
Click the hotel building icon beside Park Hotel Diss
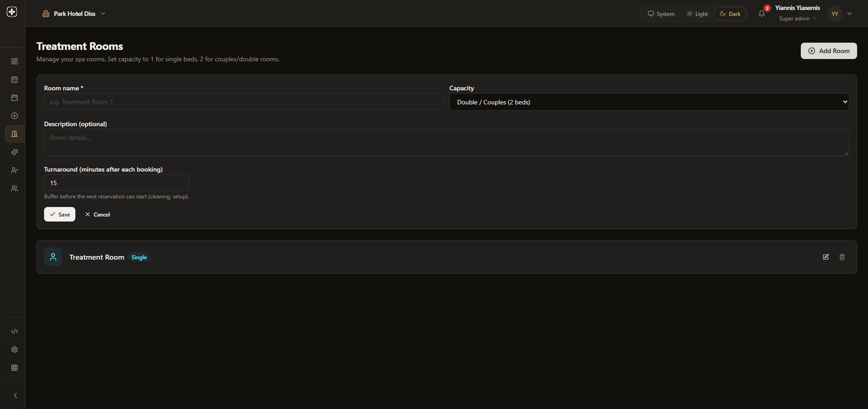click(x=46, y=14)
